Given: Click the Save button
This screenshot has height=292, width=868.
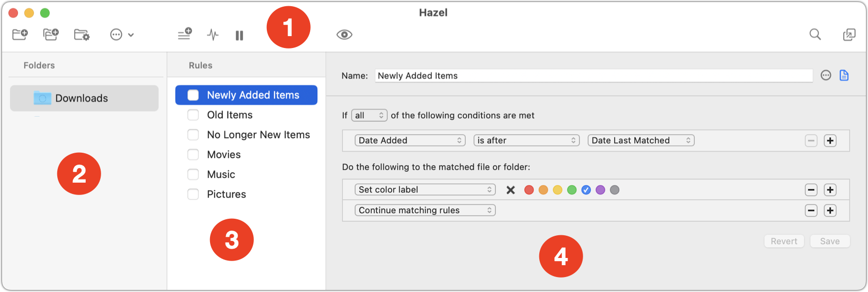Looking at the screenshot, I should click(x=830, y=241).
